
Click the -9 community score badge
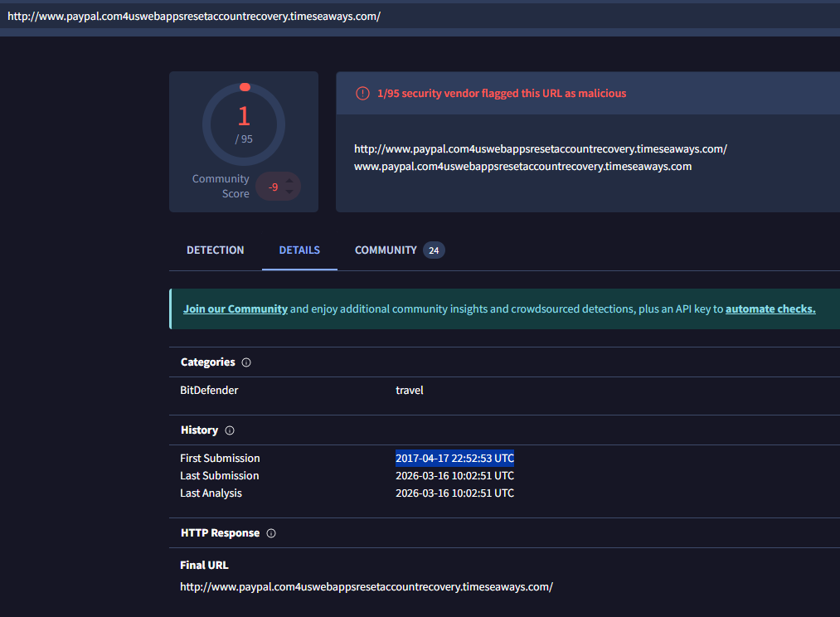(x=273, y=187)
